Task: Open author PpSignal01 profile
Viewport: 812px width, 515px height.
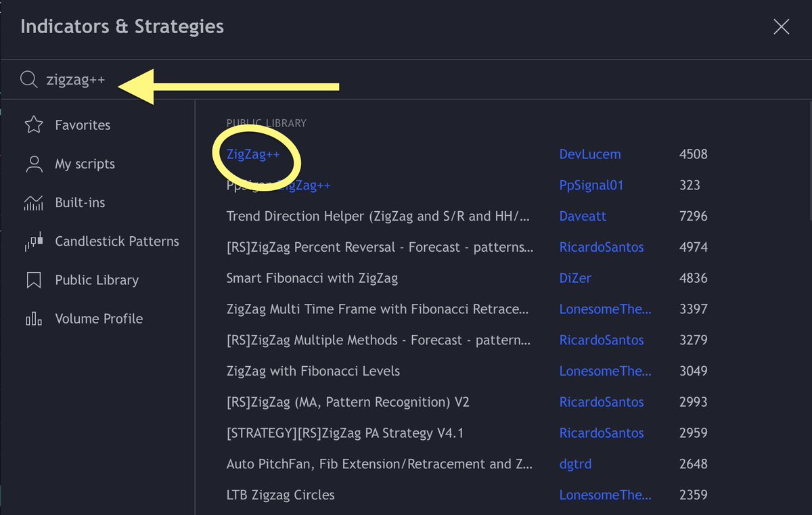Action: [x=591, y=185]
